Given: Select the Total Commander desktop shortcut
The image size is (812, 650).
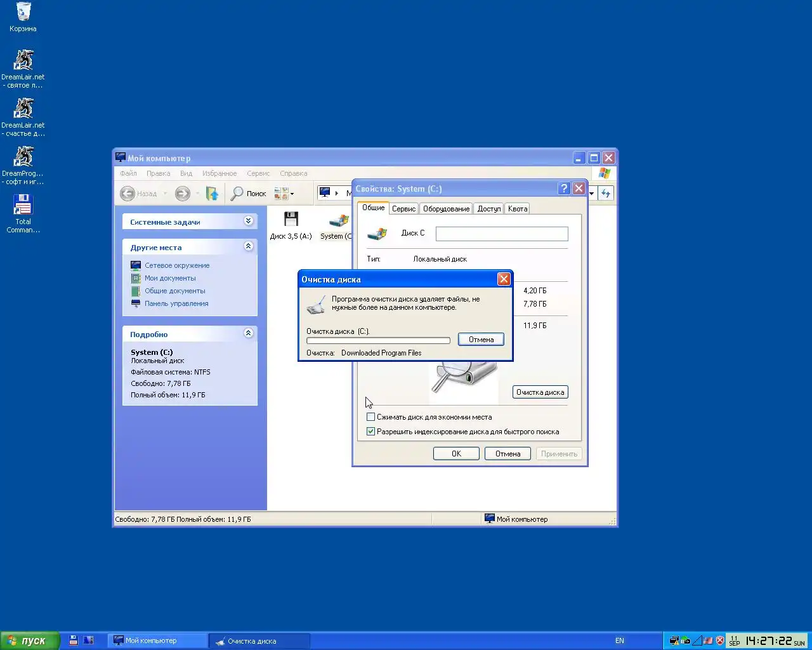Looking at the screenshot, I should point(23,213).
